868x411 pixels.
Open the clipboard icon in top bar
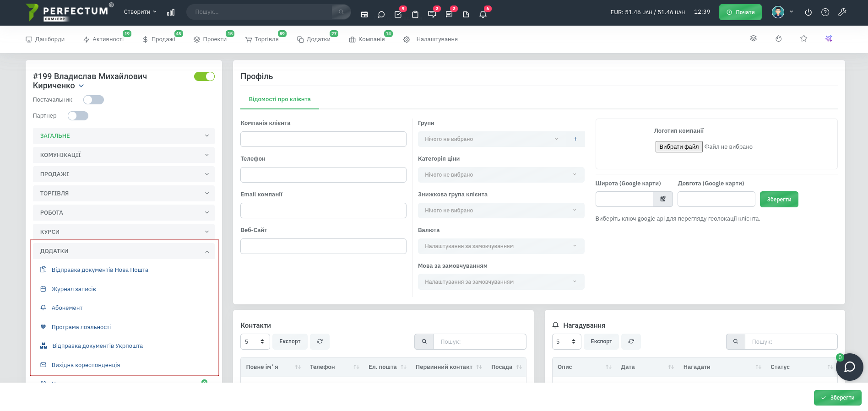tap(415, 14)
